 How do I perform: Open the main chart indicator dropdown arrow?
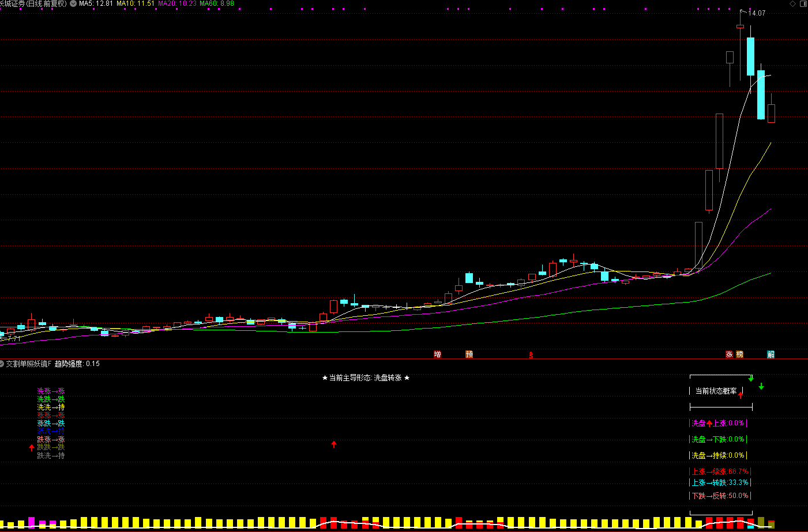pyautogui.click(x=73, y=3)
